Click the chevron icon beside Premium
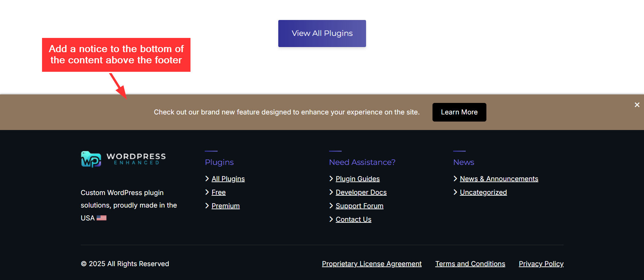The width and height of the screenshot is (644, 280). 207,206
